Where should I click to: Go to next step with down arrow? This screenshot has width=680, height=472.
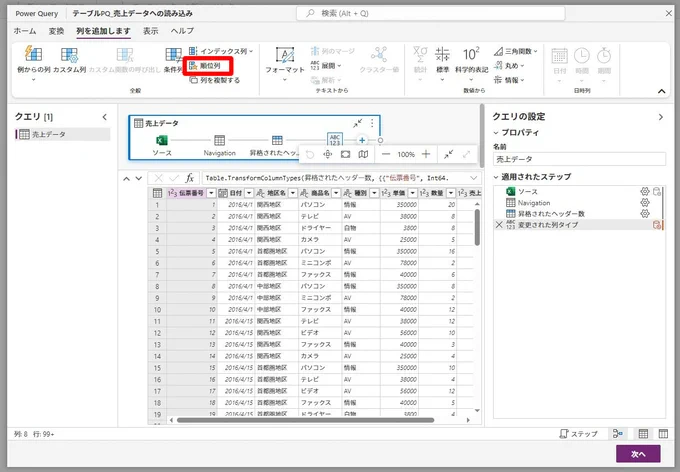pos(139,178)
